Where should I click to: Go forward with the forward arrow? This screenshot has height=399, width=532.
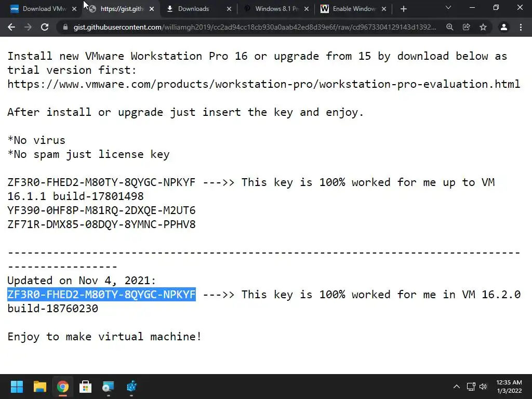pos(28,27)
